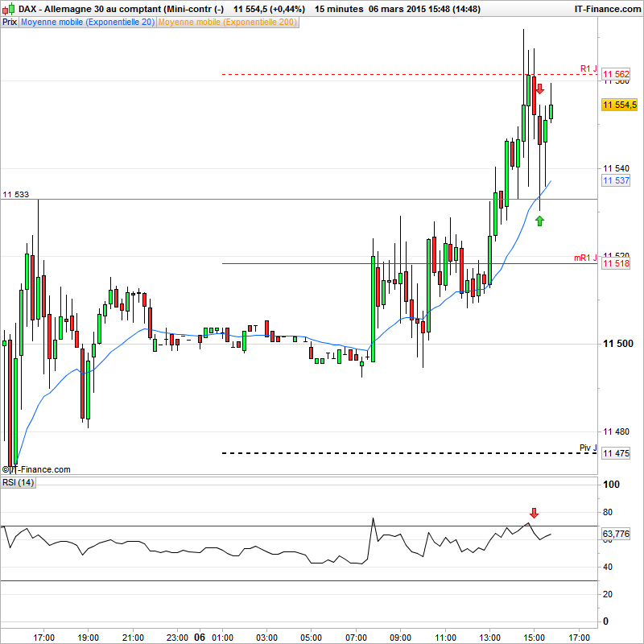Click the Piv J pivot text
This screenshot has width=644, height=644.
pyautogui.click(x=588, y=448)
